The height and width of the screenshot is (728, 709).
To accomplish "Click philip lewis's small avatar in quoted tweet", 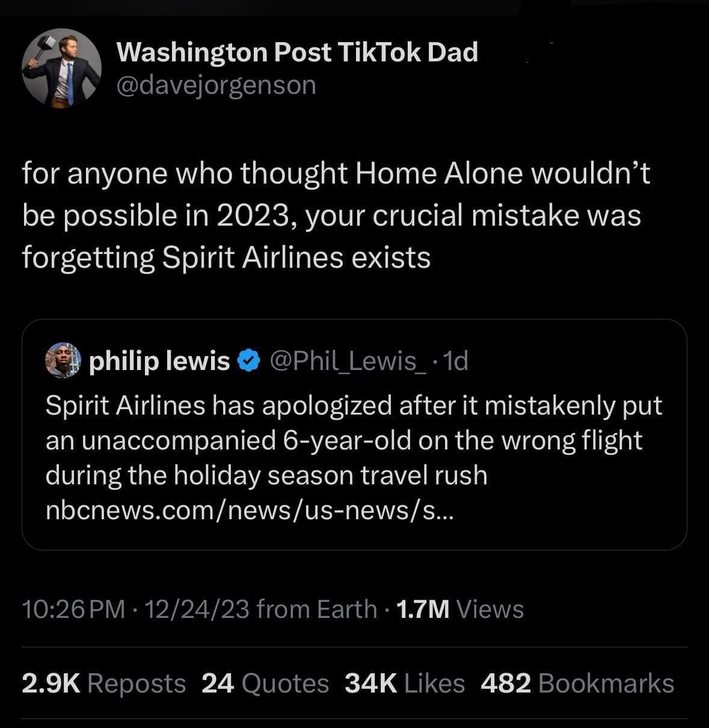I will pyautogui.click(x=63, y=361).
